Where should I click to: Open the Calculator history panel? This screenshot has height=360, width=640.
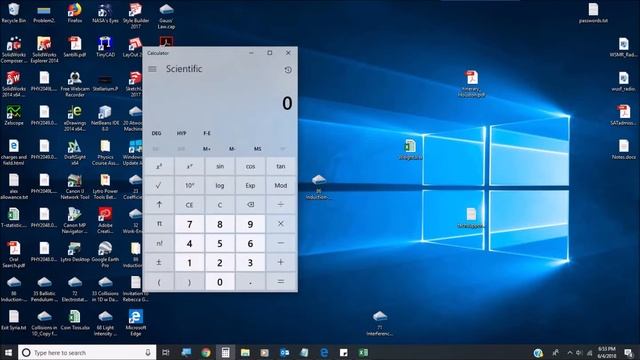click(x=288, y=70)
